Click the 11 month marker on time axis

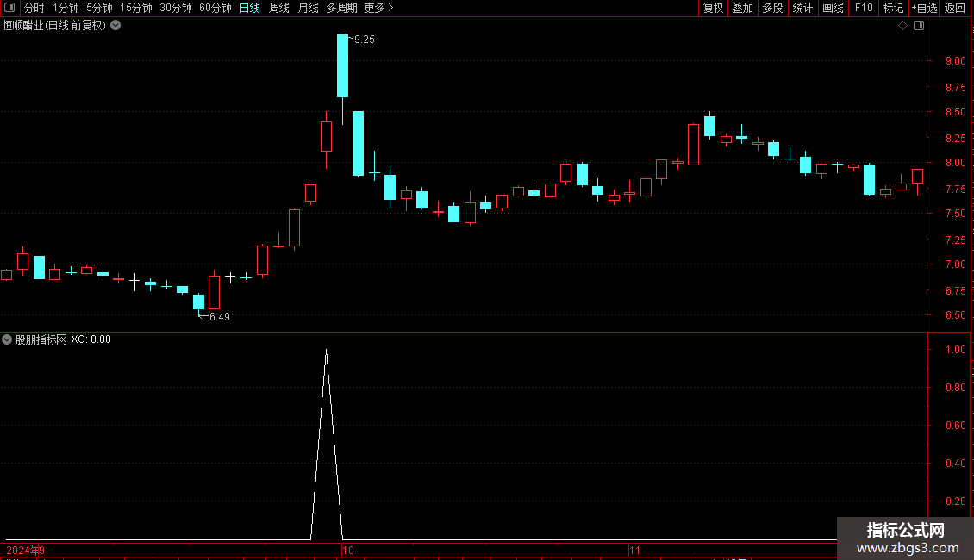pos(634,550)
